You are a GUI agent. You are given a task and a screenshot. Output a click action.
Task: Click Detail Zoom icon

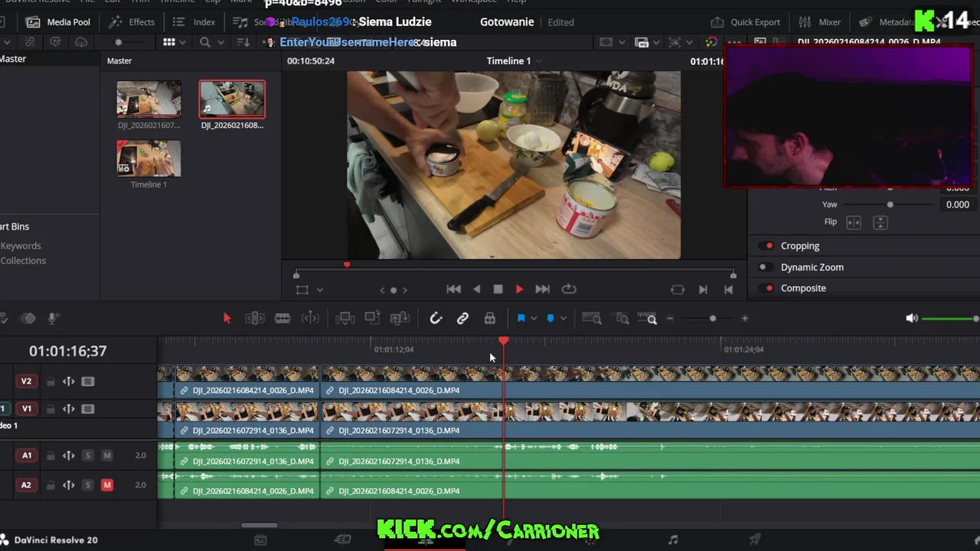click(x=622, y=318)
